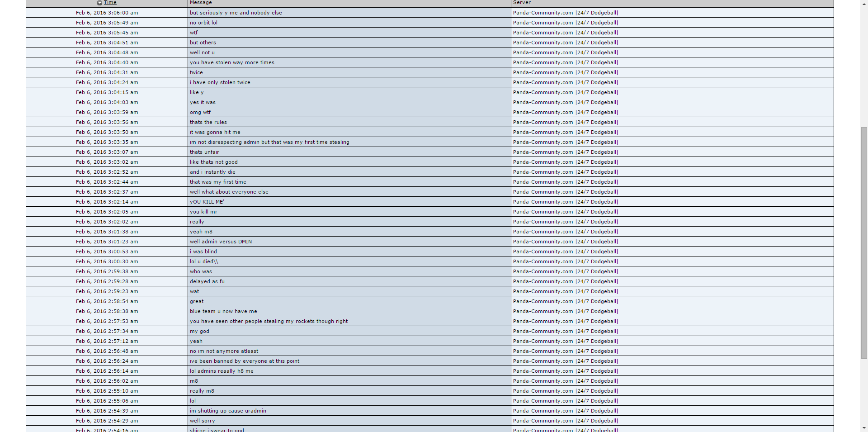868x432 pixels.
Task: Click the sort arrow icon beside Time
Action: pos(99,3)
